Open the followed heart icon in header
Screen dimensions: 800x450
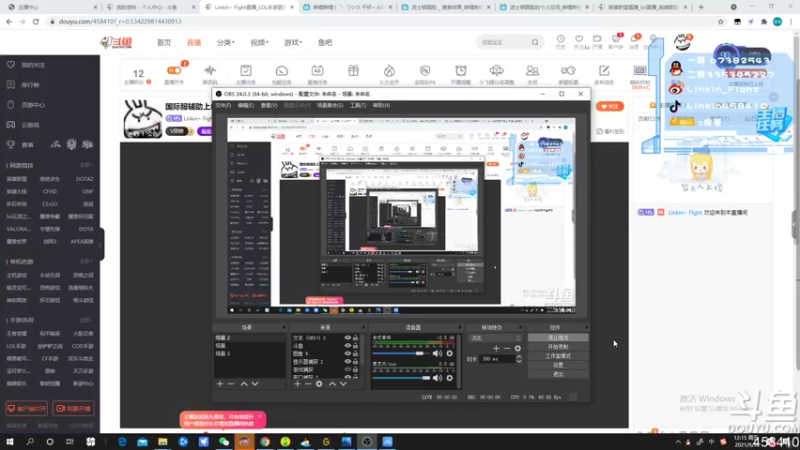tap(579, 39)
